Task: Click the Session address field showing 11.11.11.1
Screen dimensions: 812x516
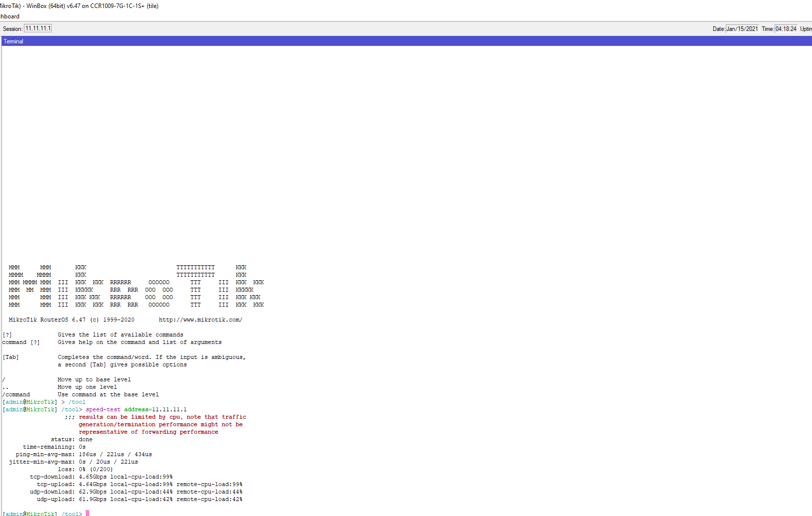Action: point(38,28)
